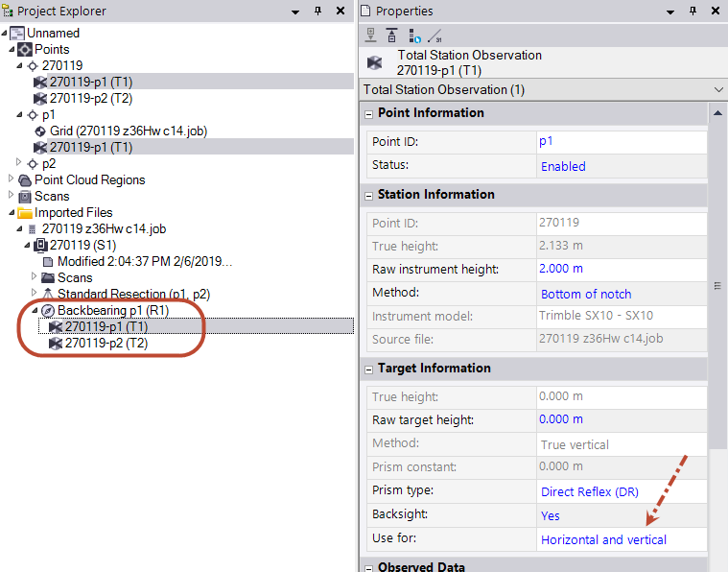This screenshot has height=572, width=728.
Task: Click the Backbearing p1 compass icon
Action: point(48,310)
